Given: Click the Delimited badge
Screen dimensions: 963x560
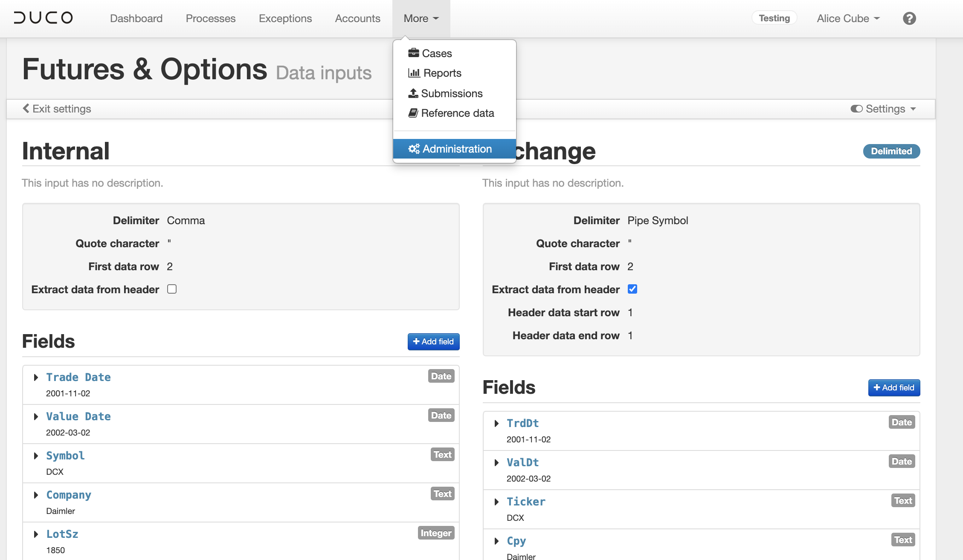Looking at the screenshot, I should pyautogui.click(x=891, y=151).
